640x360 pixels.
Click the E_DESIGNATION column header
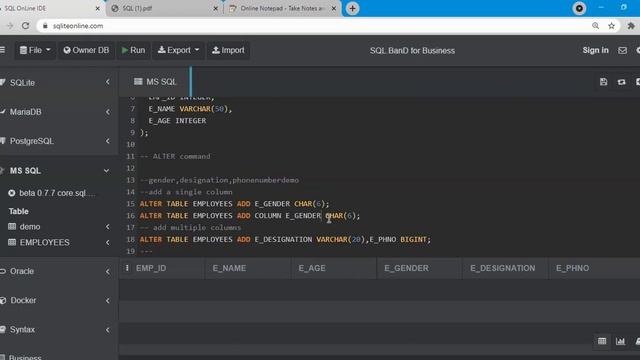coord(502,268)
